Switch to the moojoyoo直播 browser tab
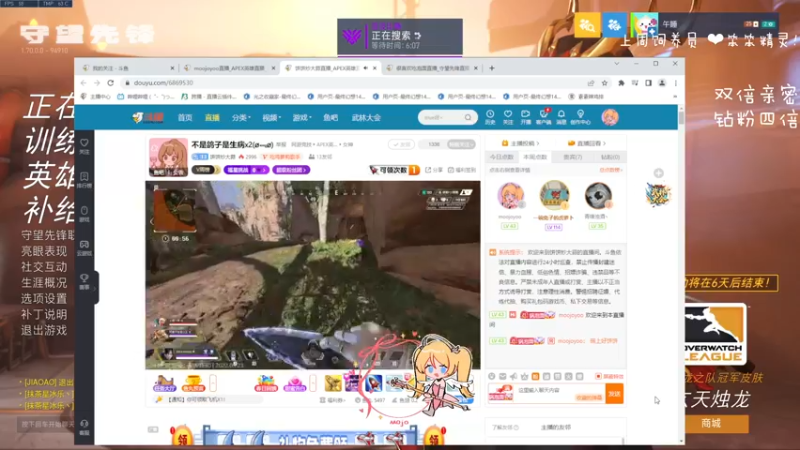Screen dimensions: 800x450 pyautogui.click(x=229, y=68)
